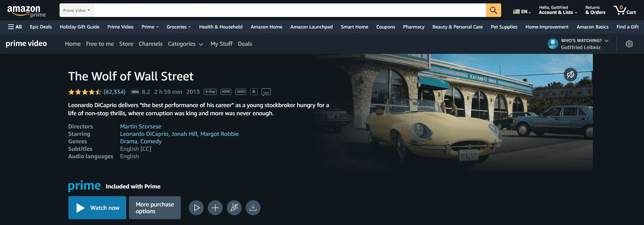
Task: Add to Watchlist with plus icon
Action: coord(215,208)
